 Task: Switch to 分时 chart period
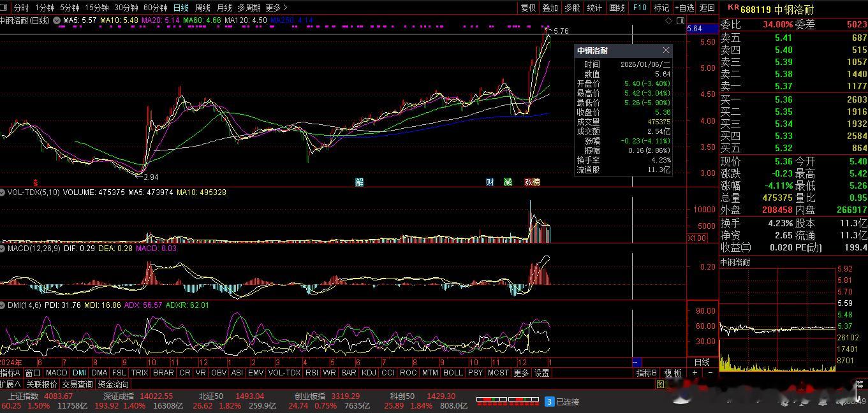pos(21,8)
